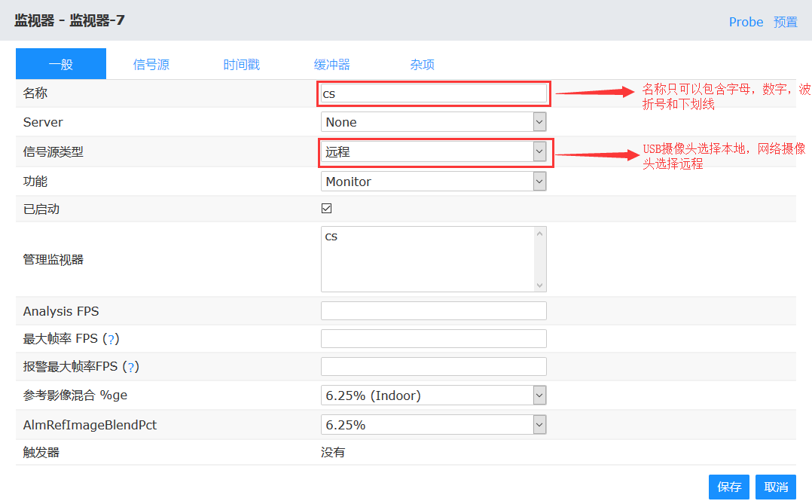Open the 缓冲器 tab
The image size is (812, 504).
point(331,65)
